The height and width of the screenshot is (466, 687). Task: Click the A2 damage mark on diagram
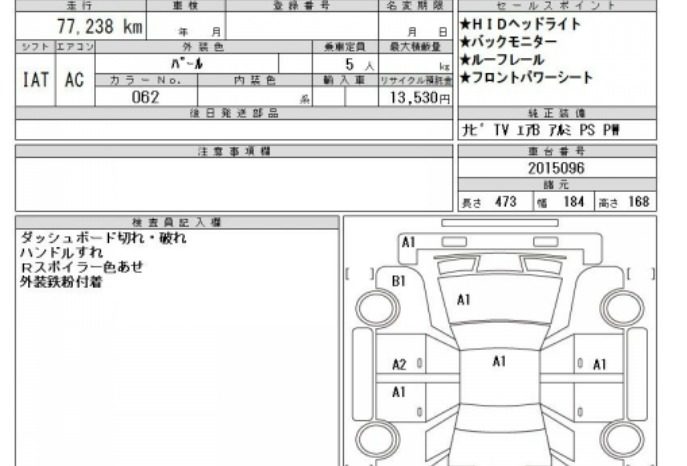[399, 364]
